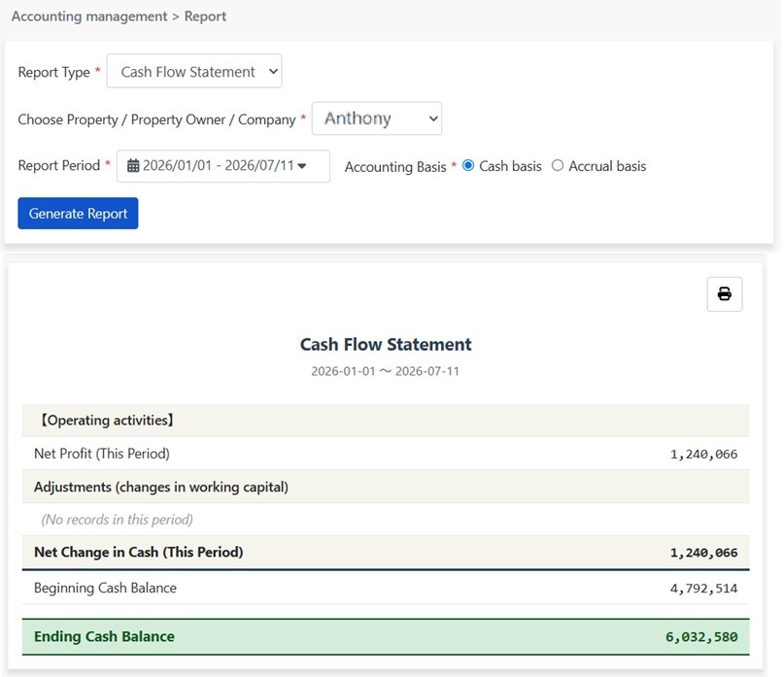Open the property owner dropdown showing Anthony
This screenshot has height=677, width=784.
377,118
